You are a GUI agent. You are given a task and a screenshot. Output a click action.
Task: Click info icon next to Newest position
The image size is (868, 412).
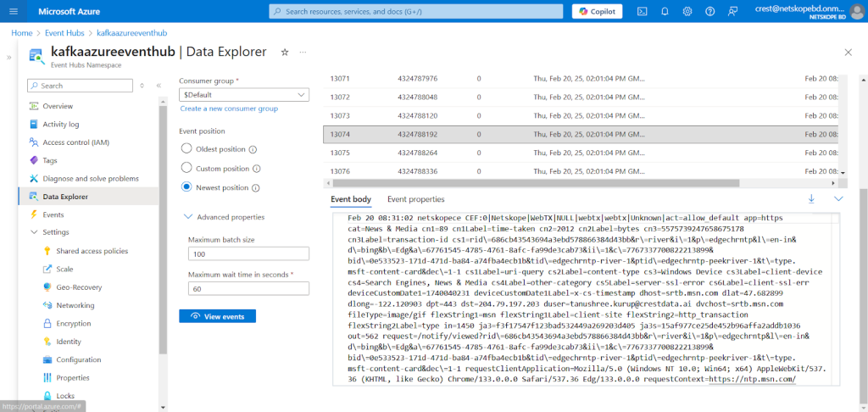(x=256, y=187)
